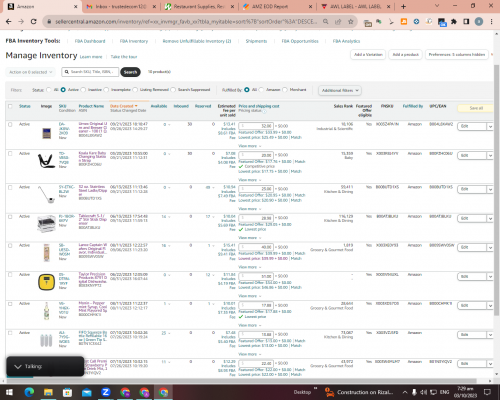Screen dimensions: 500x400
Task: Select the Inactive status radio button
Action: point(83,90)
